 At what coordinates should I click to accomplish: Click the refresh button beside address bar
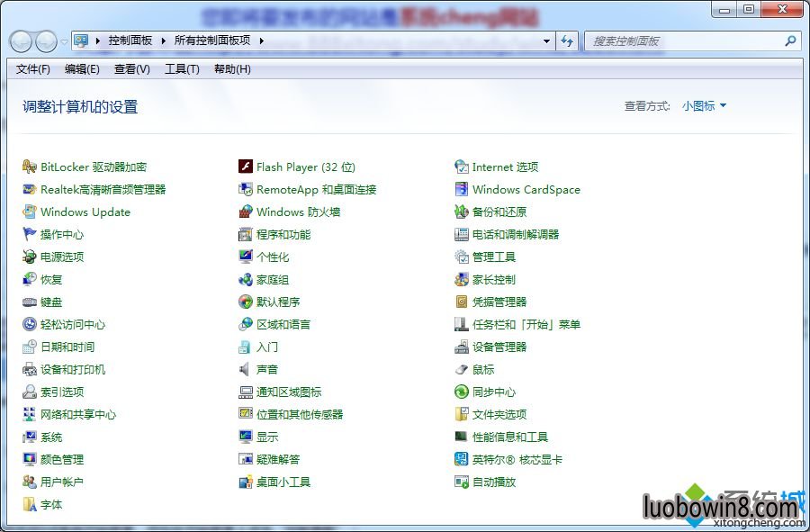567,41
